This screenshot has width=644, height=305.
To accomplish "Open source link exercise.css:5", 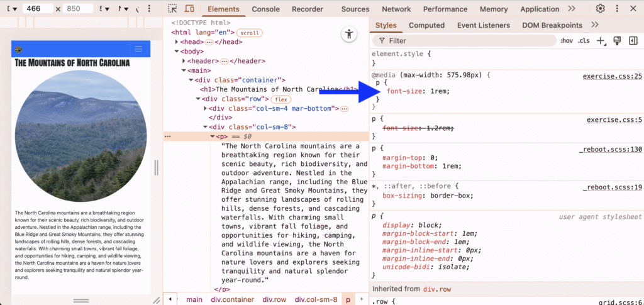I will coord(614,120).
